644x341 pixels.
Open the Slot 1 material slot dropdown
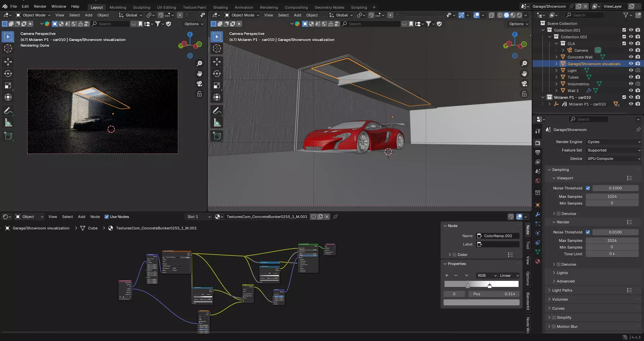pos(198,217)
